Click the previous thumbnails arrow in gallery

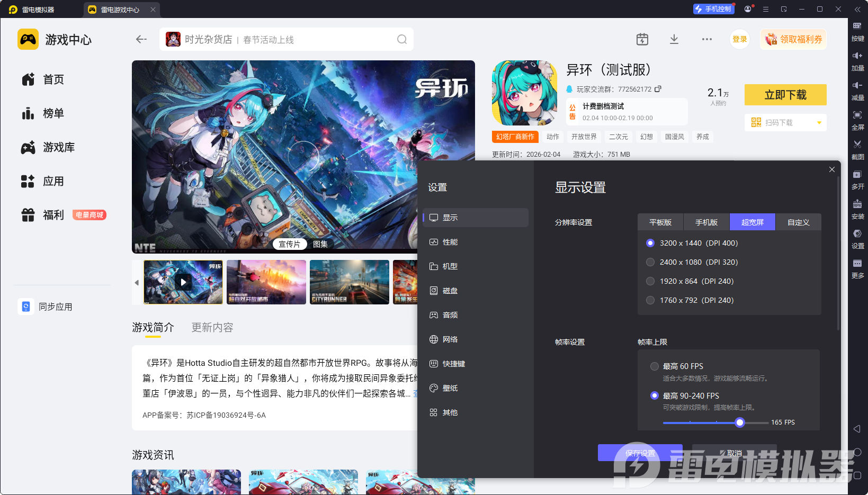click(137, 283)
